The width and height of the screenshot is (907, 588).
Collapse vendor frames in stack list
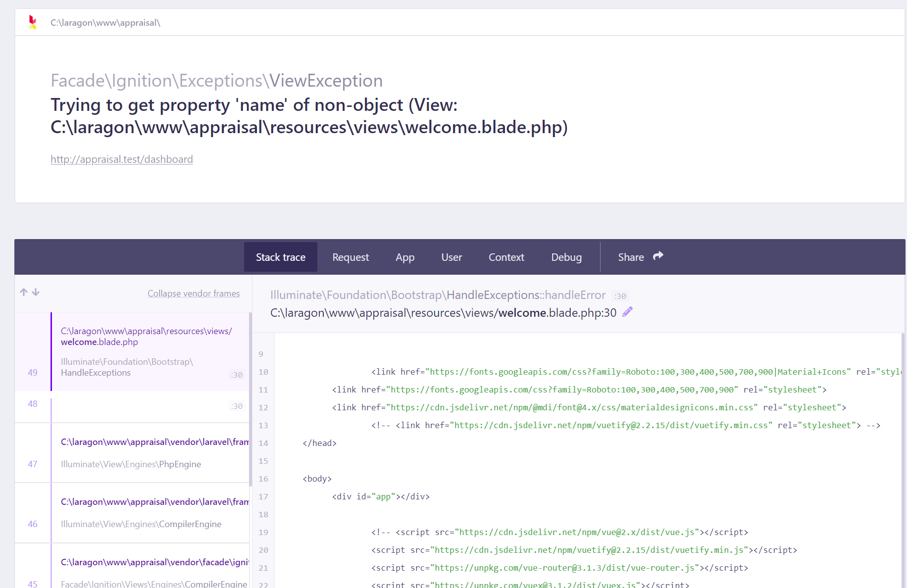point(194,294)
